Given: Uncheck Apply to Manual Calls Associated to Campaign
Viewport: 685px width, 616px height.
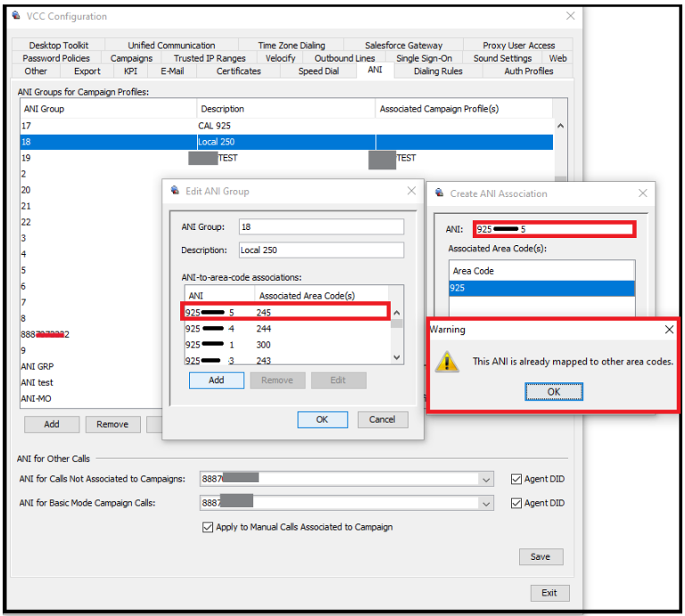Looking at the screenshot, I should click(x=208, y=527).
